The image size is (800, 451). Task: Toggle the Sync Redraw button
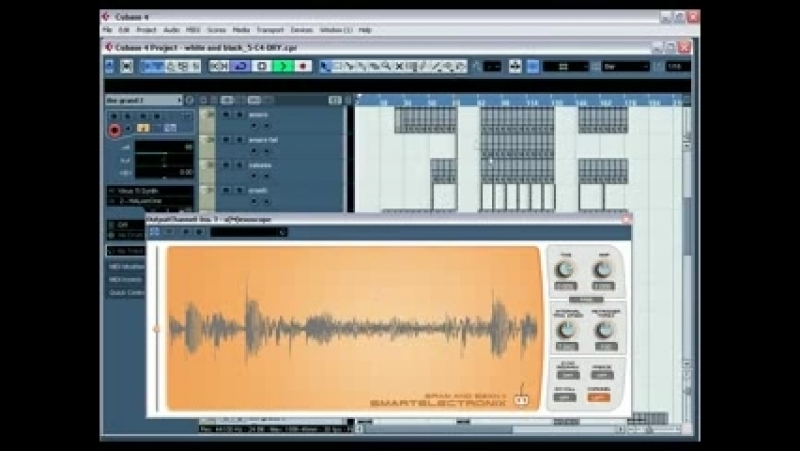567,375
